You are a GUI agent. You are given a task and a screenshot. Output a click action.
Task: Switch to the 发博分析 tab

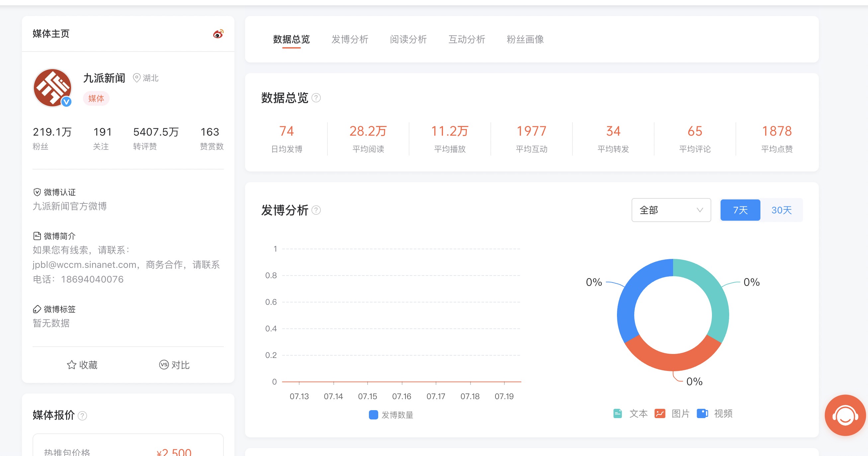click(350, 40)
